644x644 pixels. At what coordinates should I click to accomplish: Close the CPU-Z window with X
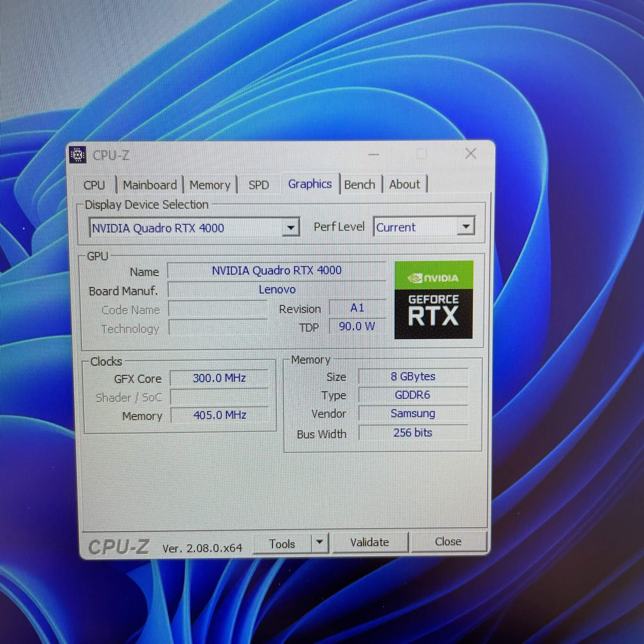(471, 154)
